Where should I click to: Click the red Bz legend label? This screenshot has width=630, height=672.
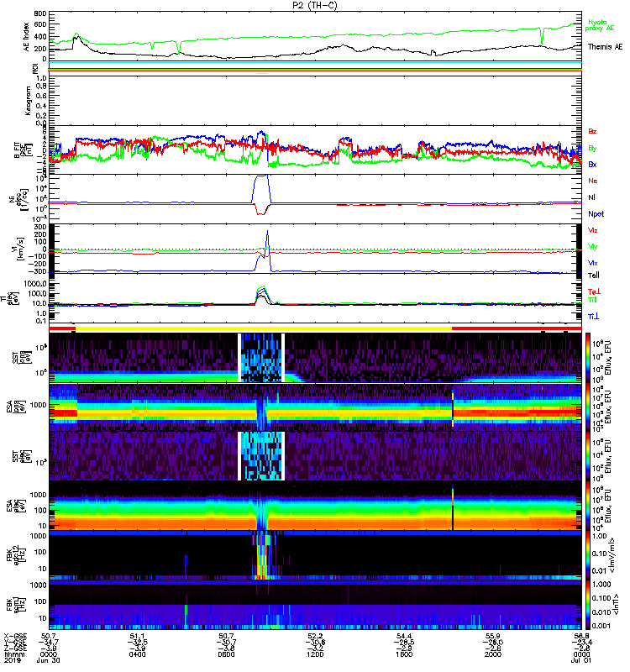(592, 132)
